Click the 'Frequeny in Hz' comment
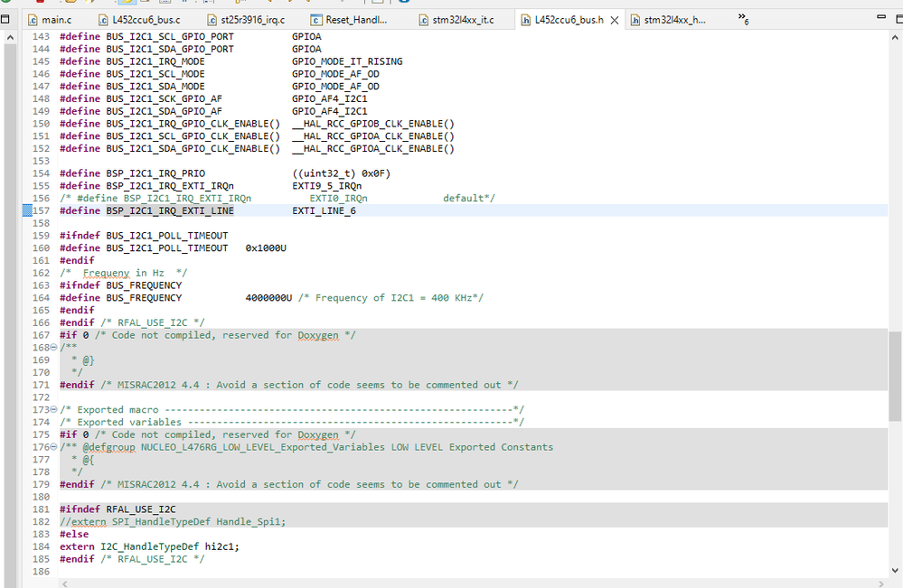This screenshot has width=903, height=588. tap(123, 273)
